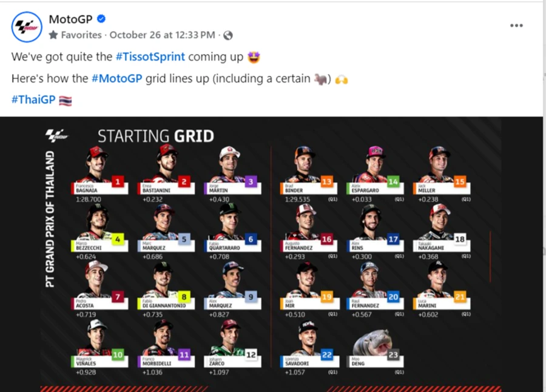Click the MotoGP logo in grid image
Image resolution: width=546 pixels, height=392 pixels.
pyautogui.click(x=58, y=135)
